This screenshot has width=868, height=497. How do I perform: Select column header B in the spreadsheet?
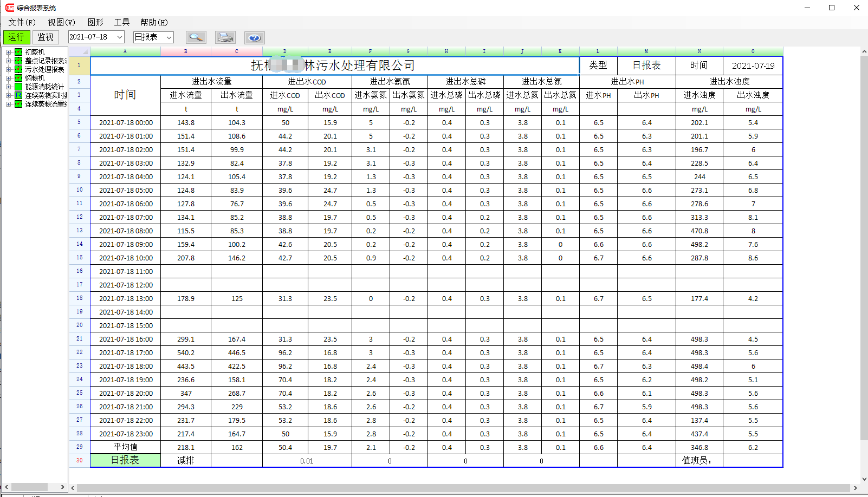186,51
